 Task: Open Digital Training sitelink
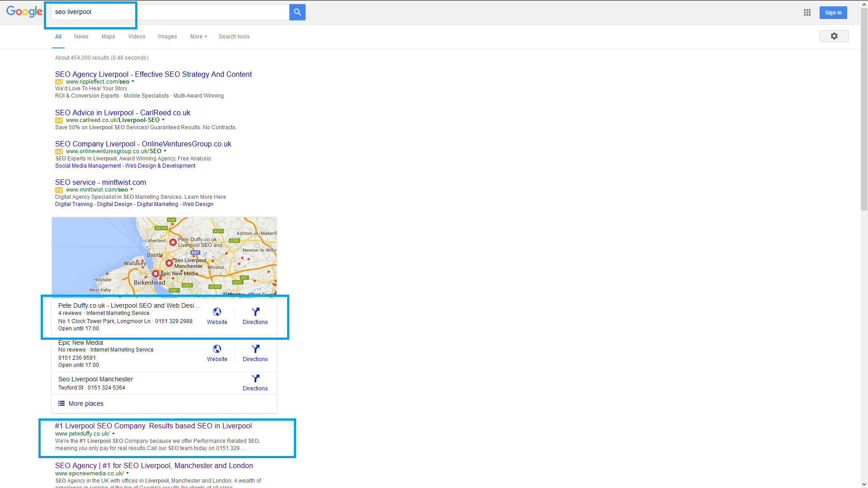(74, 204)
